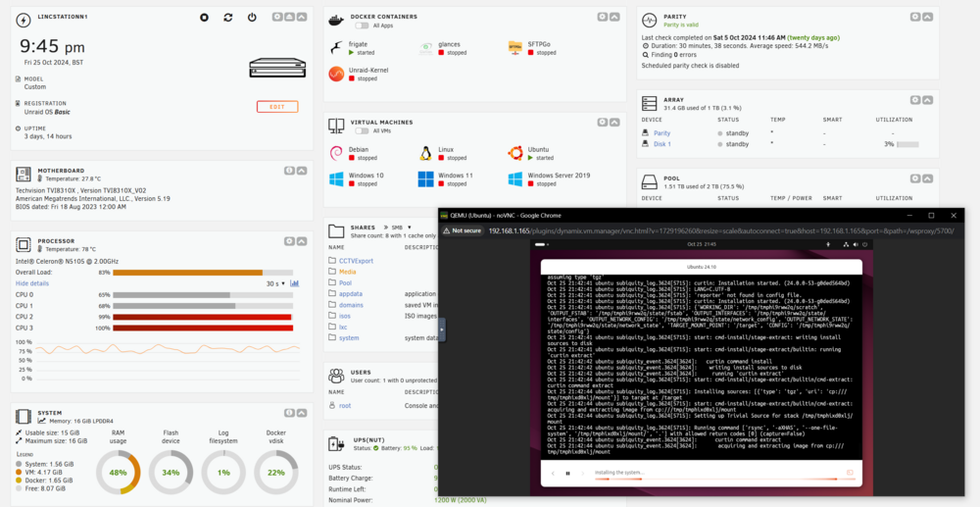Click the Windows 11 VM icon
The width and height of the screenshot is (980, 507).
click(426, 179)
